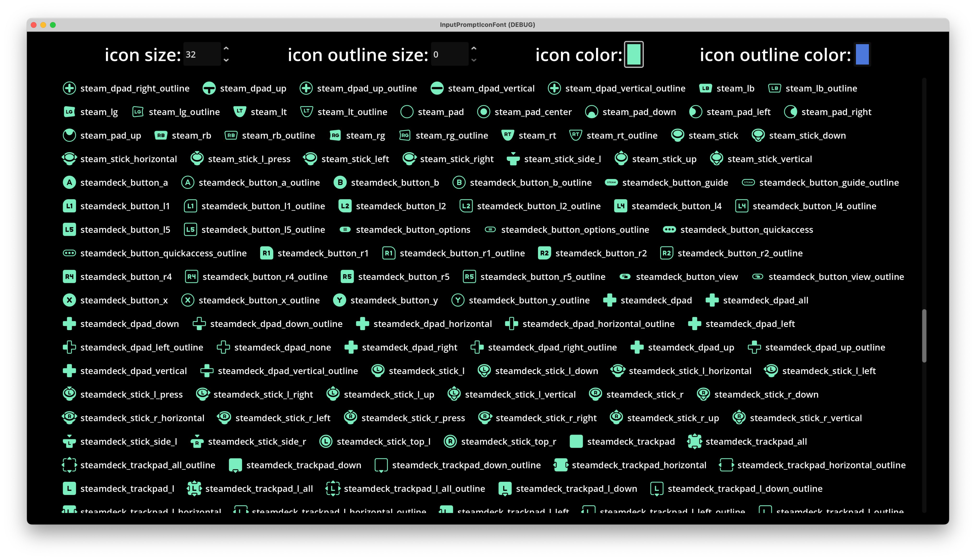This screenshot has height=560, width=976.
Task: Click the steamdeck_stick_top_r icon
Action: (x=450, y=441)
